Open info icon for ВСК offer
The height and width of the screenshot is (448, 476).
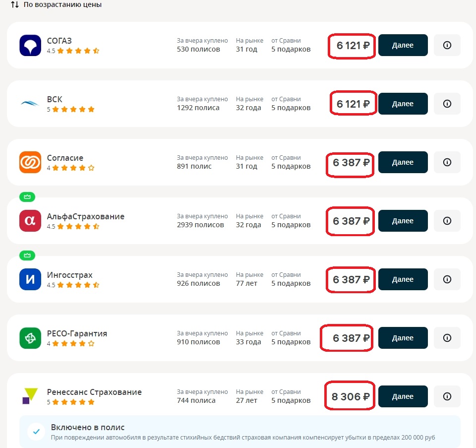tap(447, 104)
